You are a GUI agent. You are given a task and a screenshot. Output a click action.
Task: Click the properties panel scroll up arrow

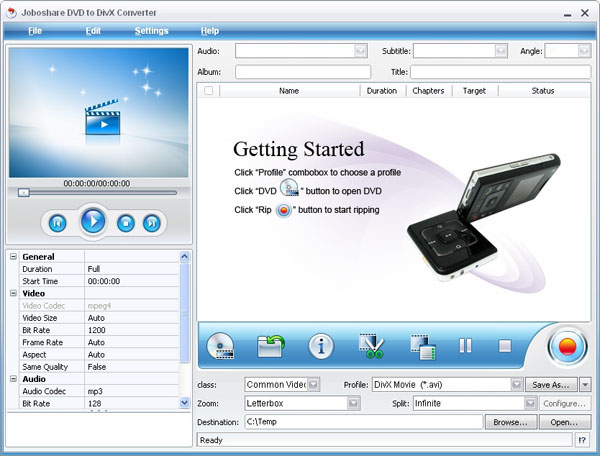tap(184, 256)
